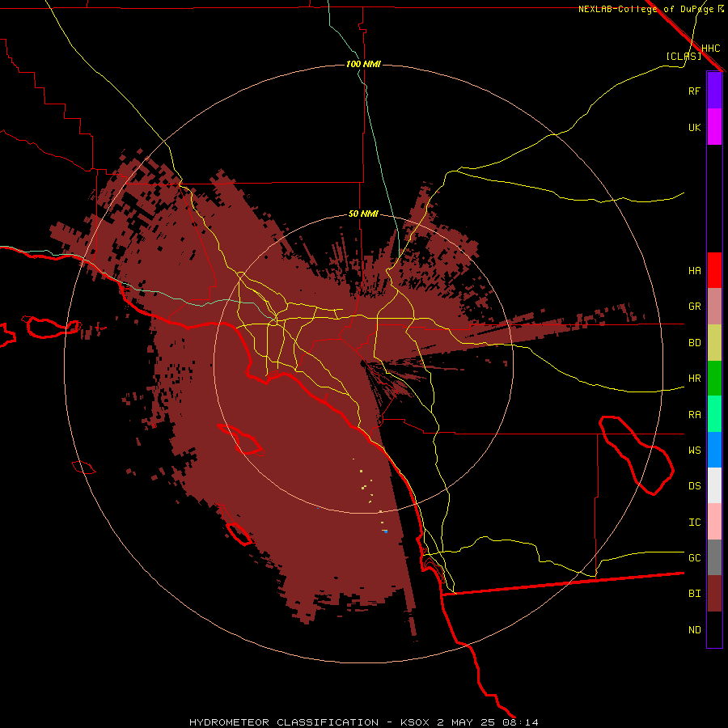
Task: Click the IC legend label
Action: click(694, 523)
